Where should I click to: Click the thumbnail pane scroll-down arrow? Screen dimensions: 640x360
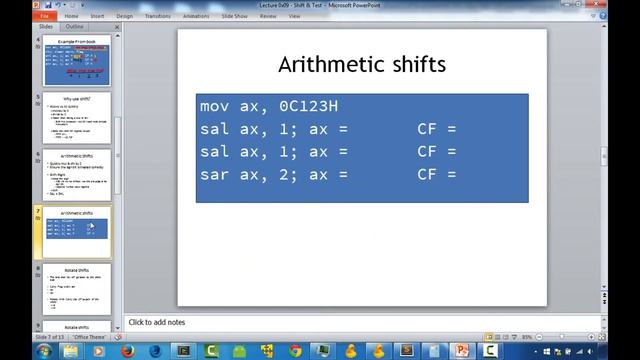[x=118, y=328]
